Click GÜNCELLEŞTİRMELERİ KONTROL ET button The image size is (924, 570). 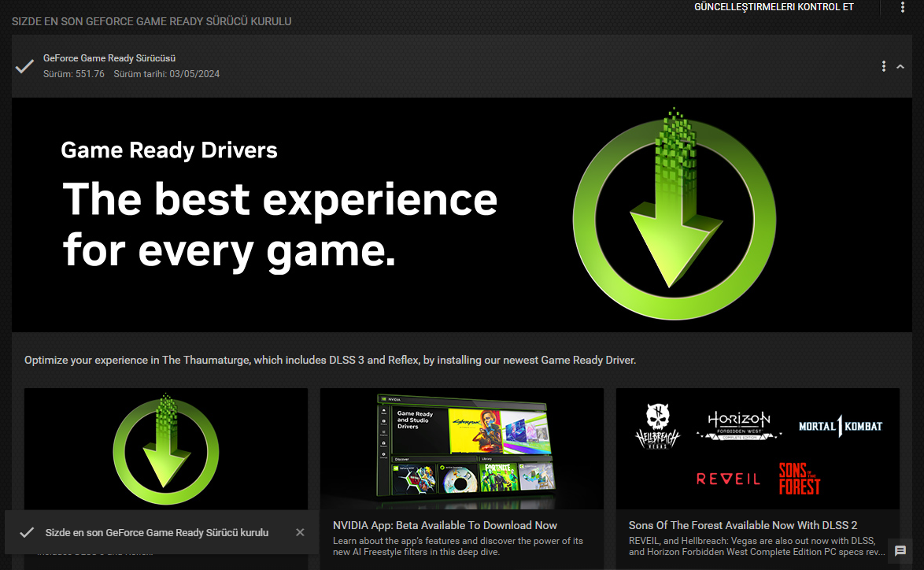tap(774, 7)
